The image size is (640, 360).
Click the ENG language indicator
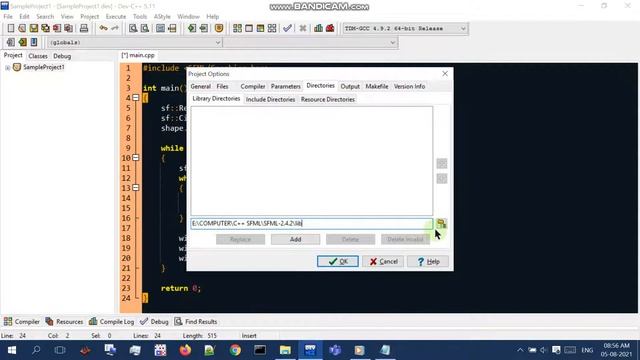click(x=587, y=350)
